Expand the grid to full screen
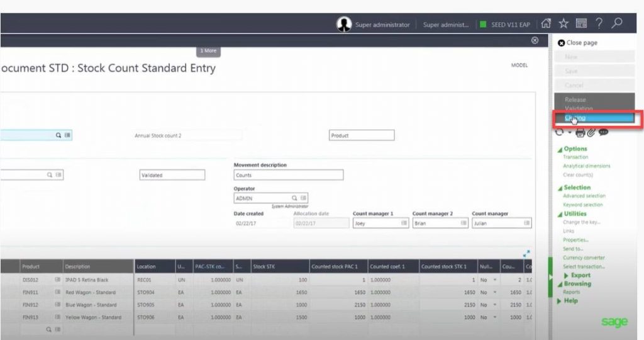The image size is (644, 340). pos(526,254)
